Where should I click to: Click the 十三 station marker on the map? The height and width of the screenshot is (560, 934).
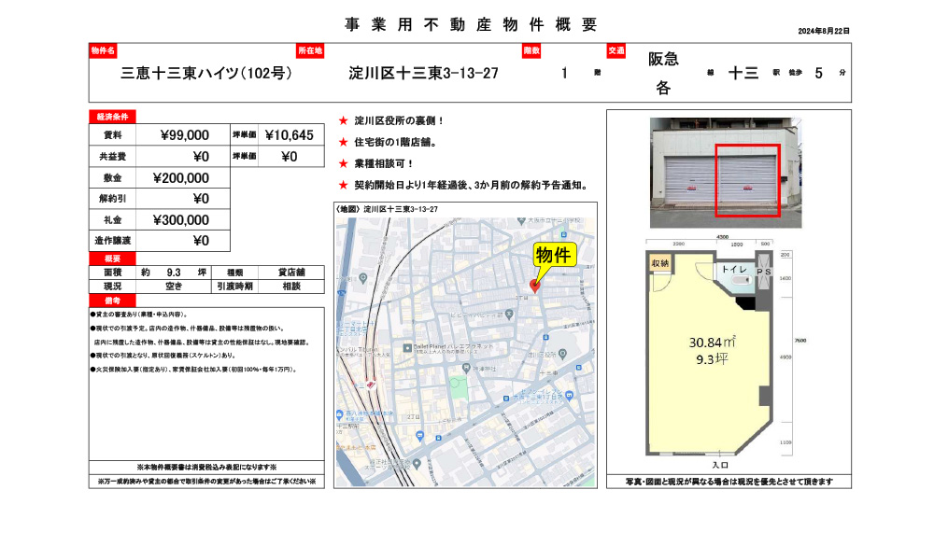coord(371,385)
